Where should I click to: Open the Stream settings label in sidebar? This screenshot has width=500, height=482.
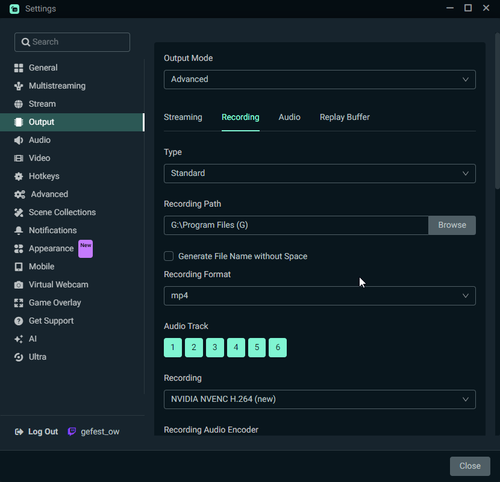coord(42,104)
